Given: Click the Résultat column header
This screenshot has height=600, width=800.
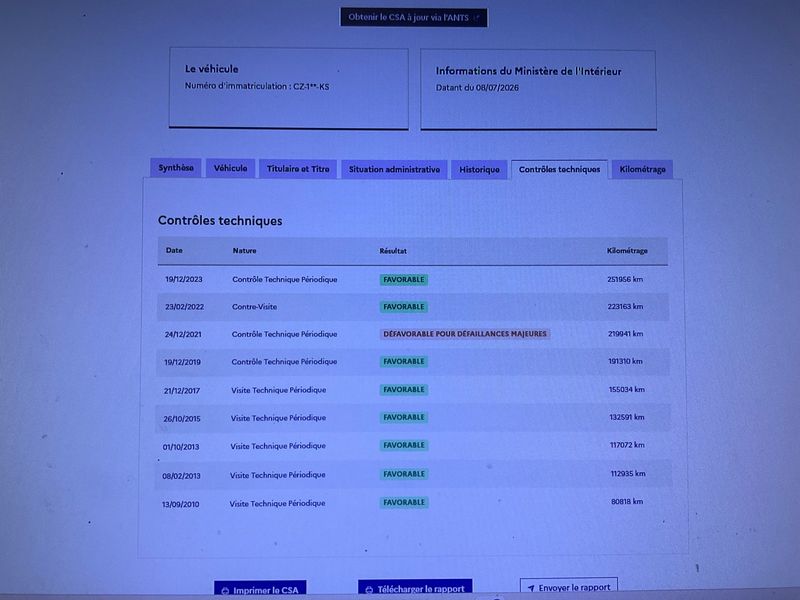Looking at the screenshot, I should pos(393,251).
